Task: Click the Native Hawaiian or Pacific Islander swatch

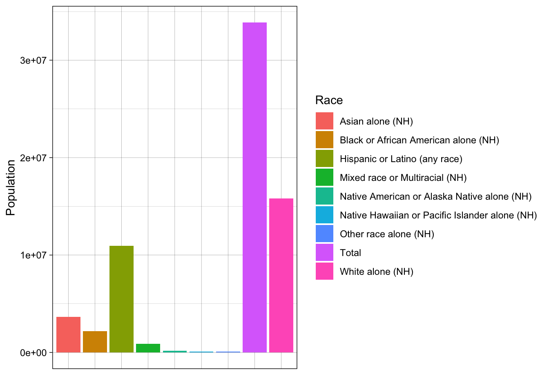Action: (x=324, y=215)
